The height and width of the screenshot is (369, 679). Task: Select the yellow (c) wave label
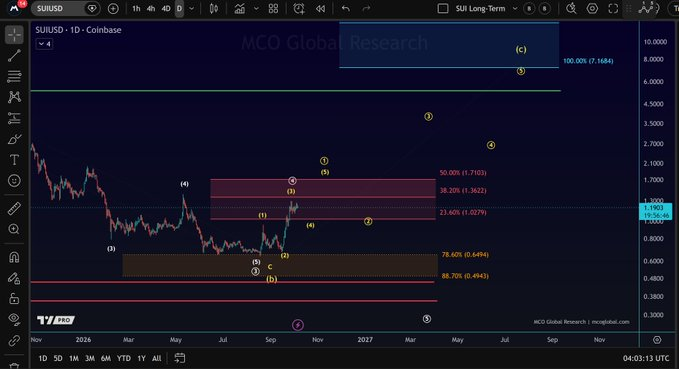click(x=521, y=49)
